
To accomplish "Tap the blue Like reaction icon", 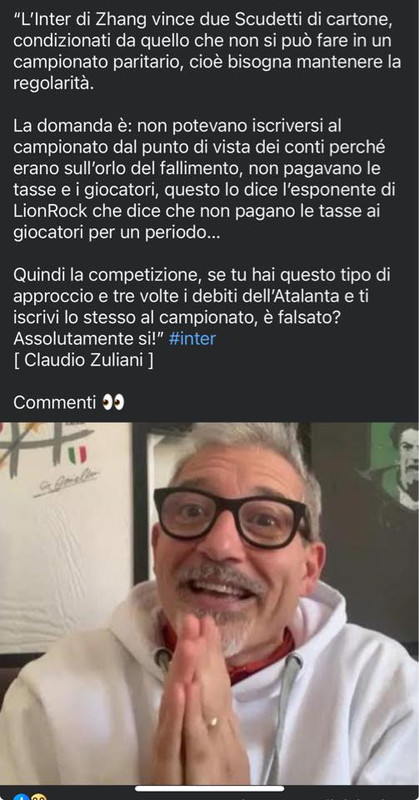I will (20, 797).
